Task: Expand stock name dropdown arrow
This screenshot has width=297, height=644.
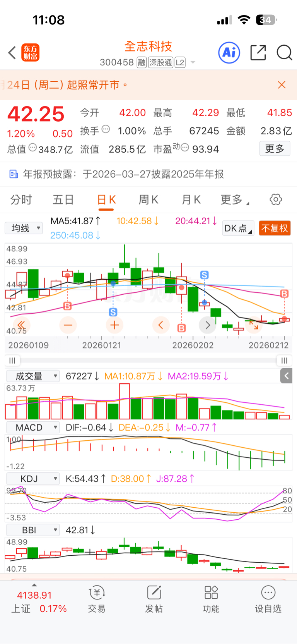Action: 193,62
